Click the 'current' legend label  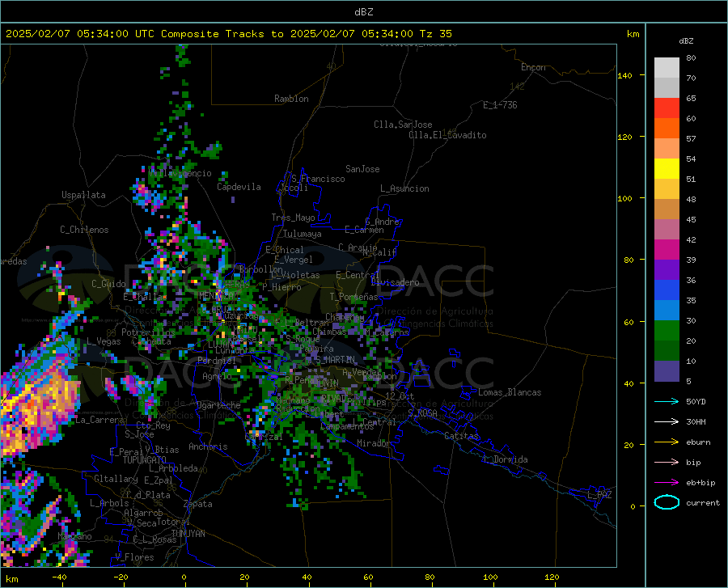click(x=703, y=502)
